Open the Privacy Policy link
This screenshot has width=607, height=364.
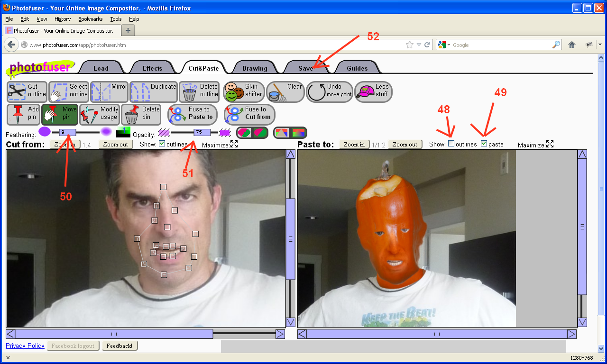point(25,346)
